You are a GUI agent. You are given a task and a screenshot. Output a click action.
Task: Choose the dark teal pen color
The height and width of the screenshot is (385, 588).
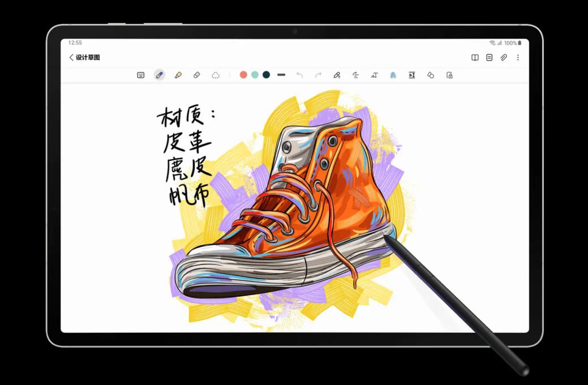coord(266,75)
